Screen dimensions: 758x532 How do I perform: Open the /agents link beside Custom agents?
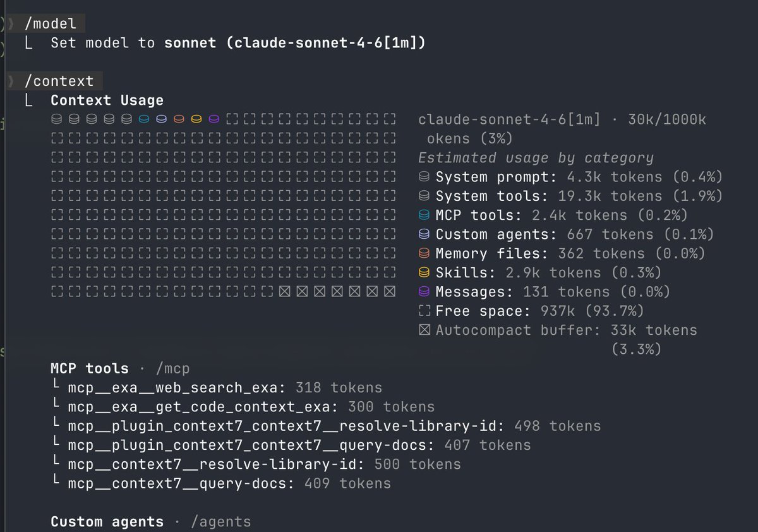220,522
